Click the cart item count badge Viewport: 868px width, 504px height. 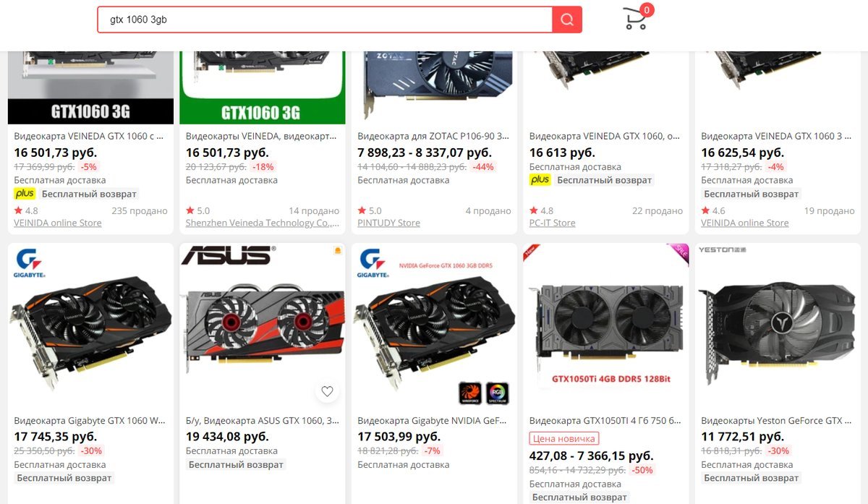[646, 9]
